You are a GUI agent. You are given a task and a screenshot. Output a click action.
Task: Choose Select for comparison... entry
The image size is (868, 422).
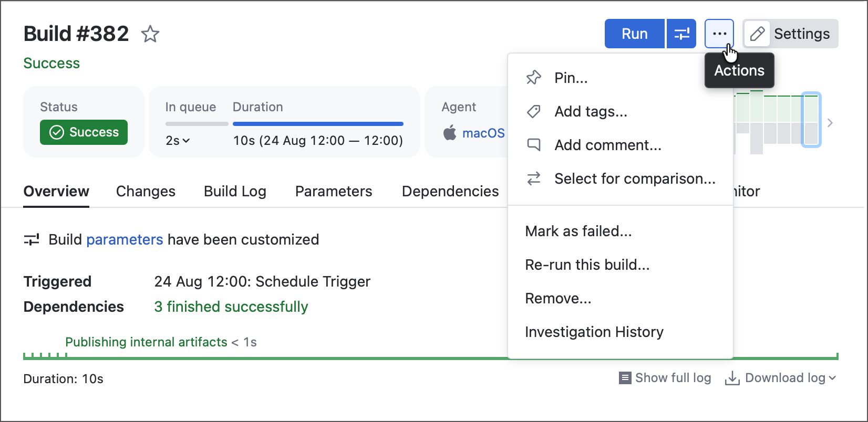(621, 178)
